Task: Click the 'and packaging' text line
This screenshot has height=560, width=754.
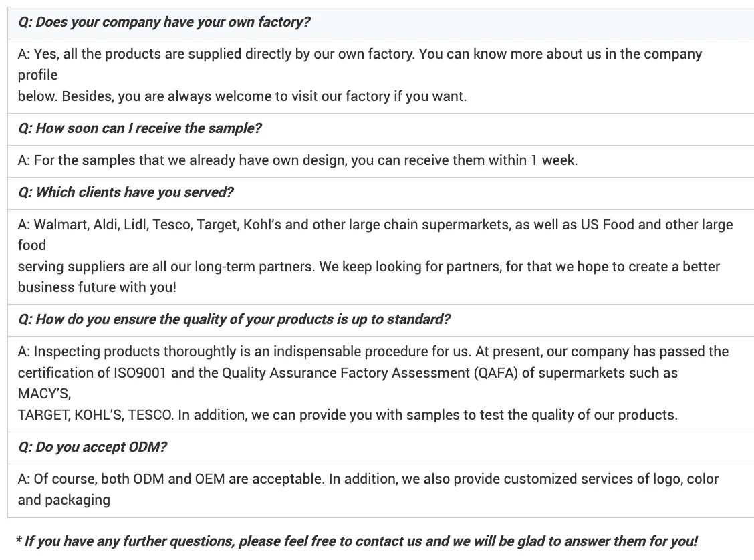Action: (x=64, y=500)
